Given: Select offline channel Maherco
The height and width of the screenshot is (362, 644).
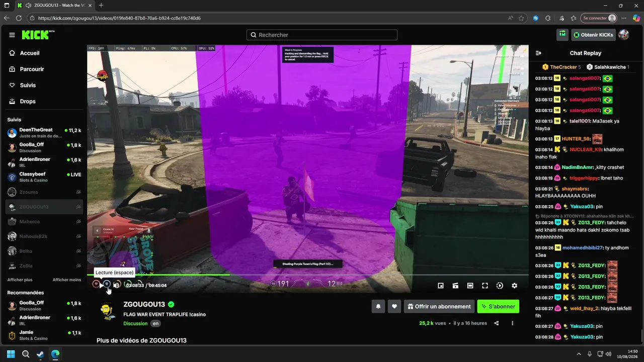Looking at the screenshot, I should point(44,222).
